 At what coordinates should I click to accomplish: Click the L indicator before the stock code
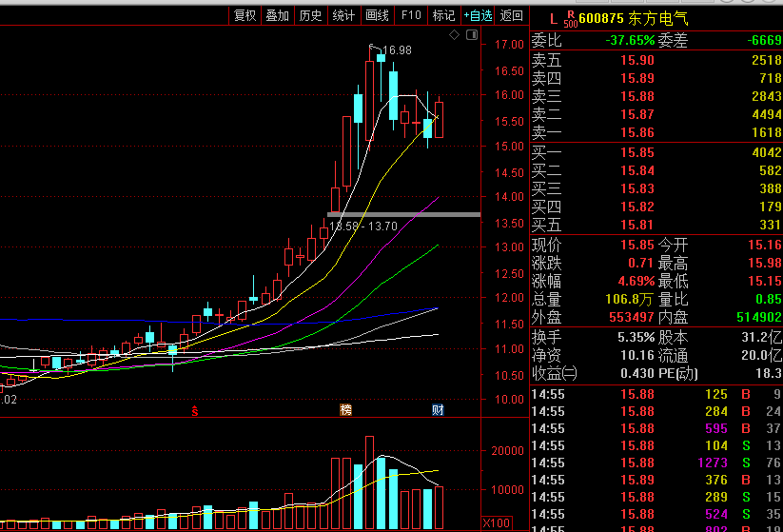(553, 17)
